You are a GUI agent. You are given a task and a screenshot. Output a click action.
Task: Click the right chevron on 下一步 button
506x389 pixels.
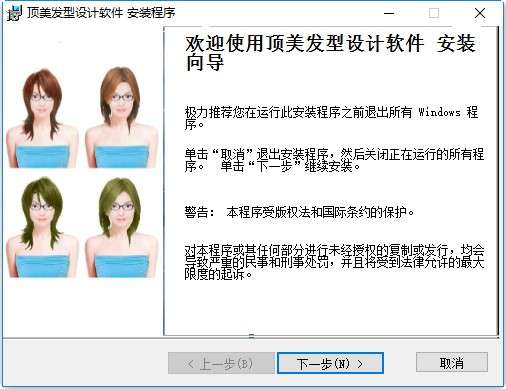coord(360,364)
